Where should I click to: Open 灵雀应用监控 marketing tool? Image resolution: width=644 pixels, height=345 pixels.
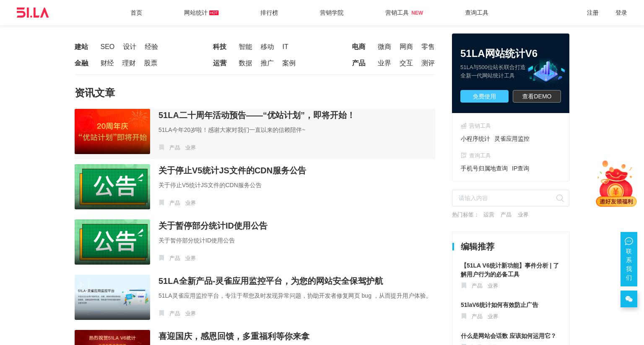coord(512,139)
